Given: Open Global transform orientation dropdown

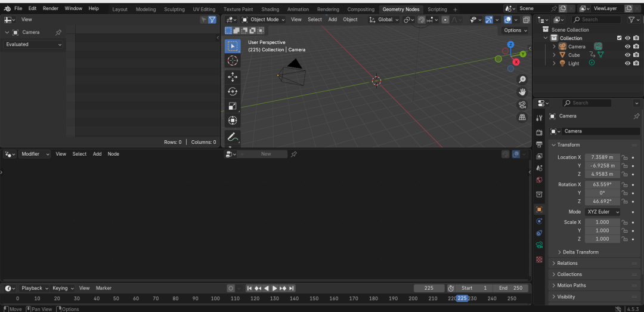Looking at the screenshot, I should click(x=384, y=20).
